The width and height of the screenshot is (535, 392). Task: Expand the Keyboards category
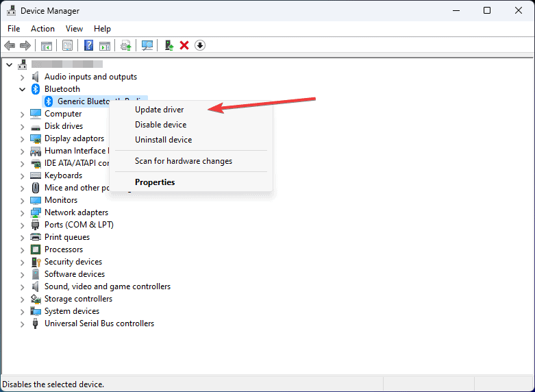[x=22, y=176]
